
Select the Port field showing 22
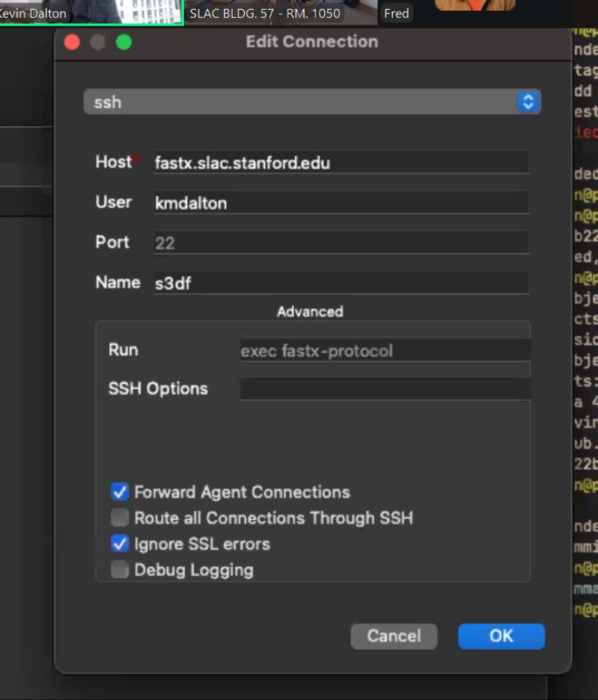[341, 242]
